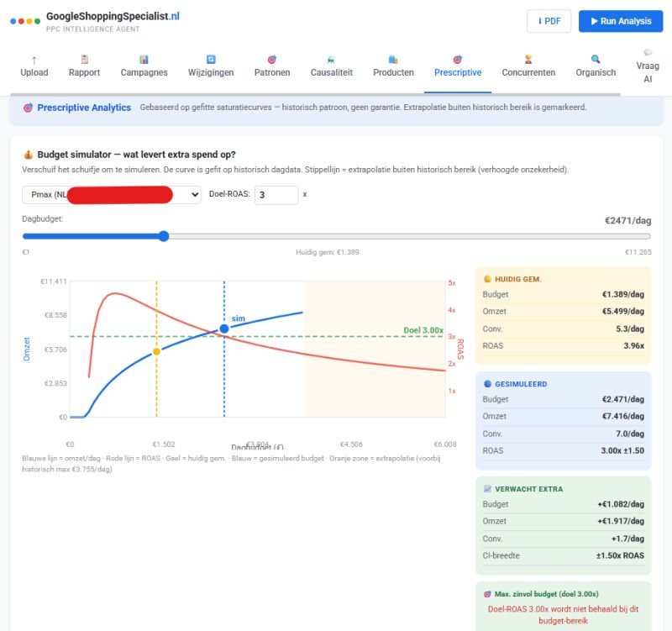The image size is (672, 631).
Task: Click the Causaliteit icon
Action: pyautogui.click(x=331, y=60)
